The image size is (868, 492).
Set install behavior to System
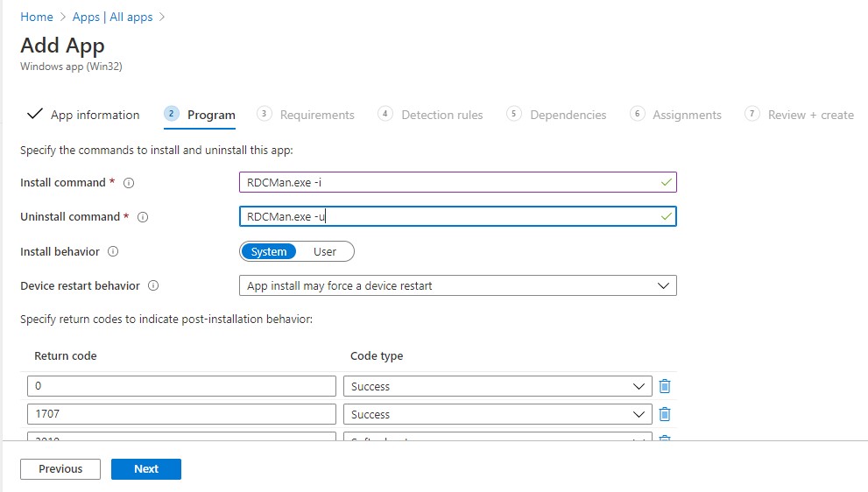[269, 251]
